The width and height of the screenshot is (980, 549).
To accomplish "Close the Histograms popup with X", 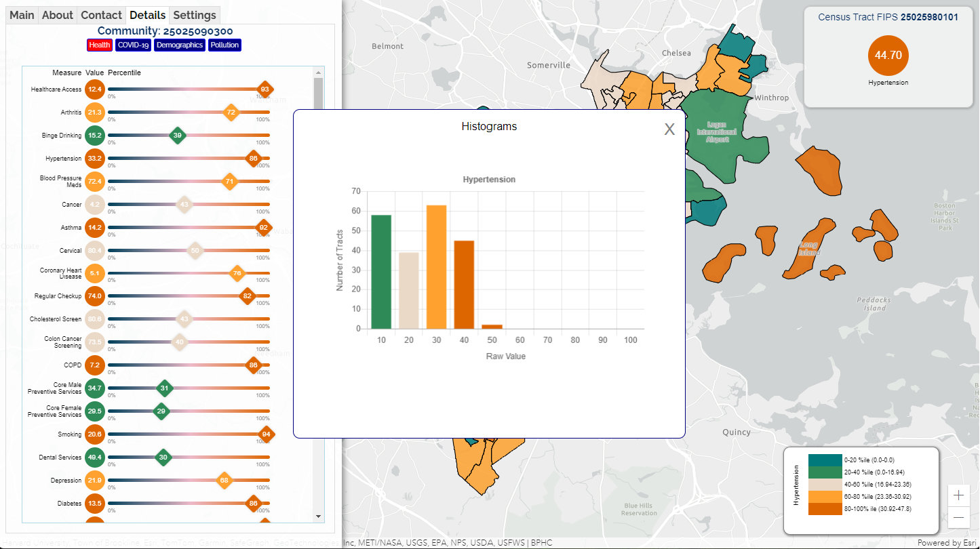I will (x=669, y=130).
